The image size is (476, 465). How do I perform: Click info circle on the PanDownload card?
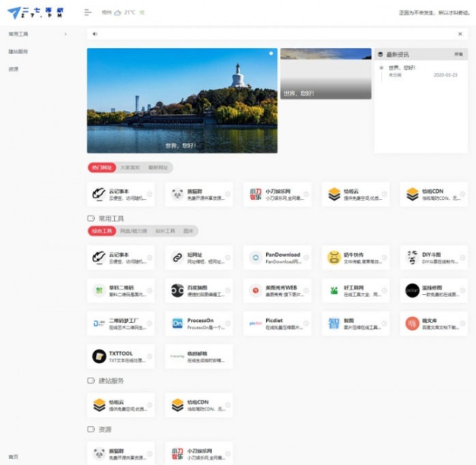306,258
